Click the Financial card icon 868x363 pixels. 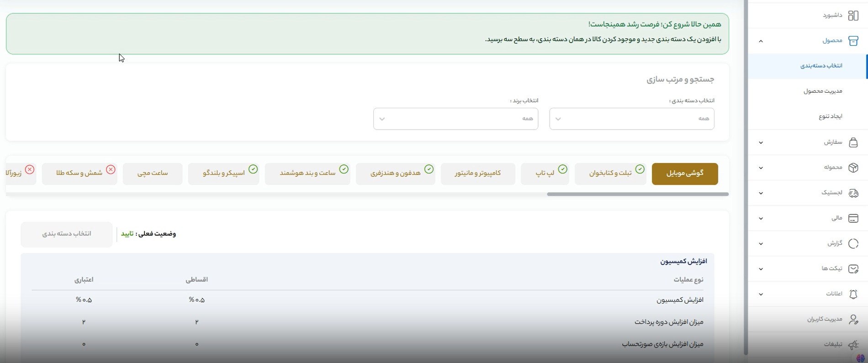click(x=853, y=218)
